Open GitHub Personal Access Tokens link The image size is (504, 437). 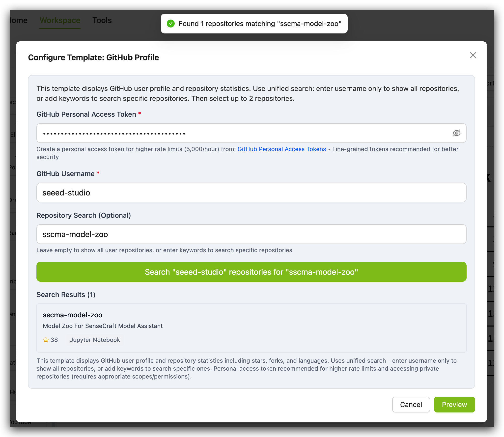(x=281, y=149)
